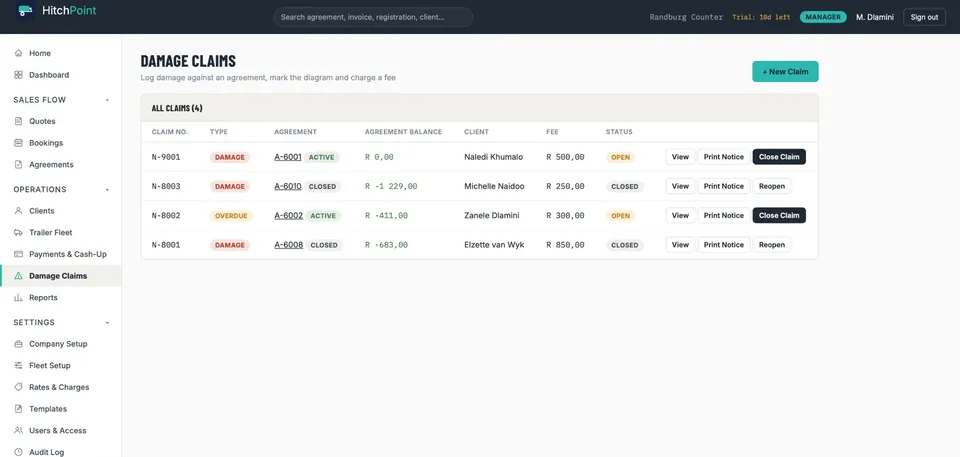Print Notice for claim N-9001
960x457 pixels.
pos(724,157)
